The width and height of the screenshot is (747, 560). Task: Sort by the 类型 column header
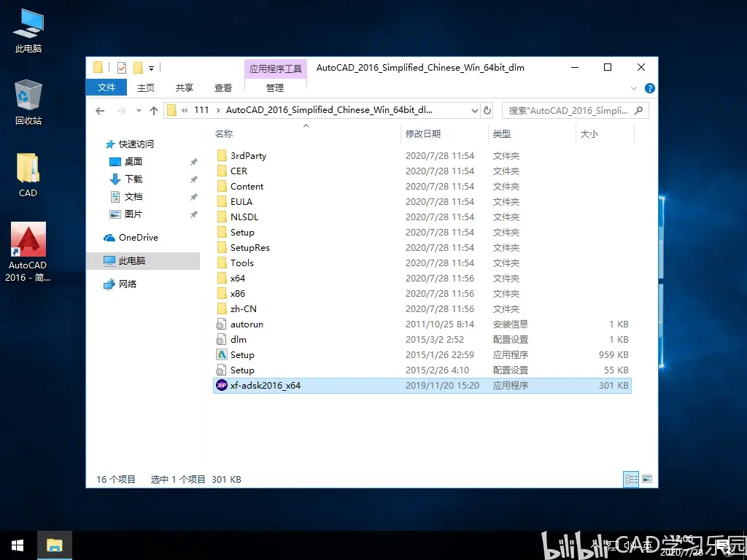(532, 134)
